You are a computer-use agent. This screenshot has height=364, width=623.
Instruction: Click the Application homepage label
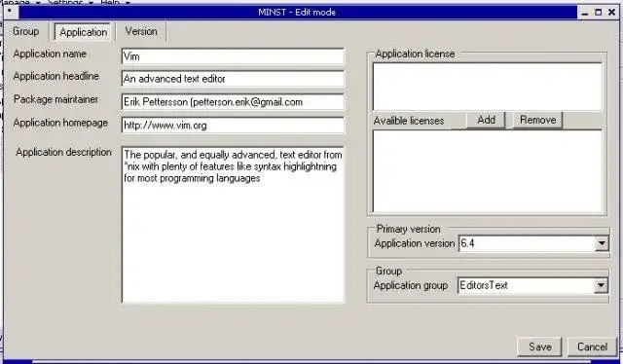(60, 123)
